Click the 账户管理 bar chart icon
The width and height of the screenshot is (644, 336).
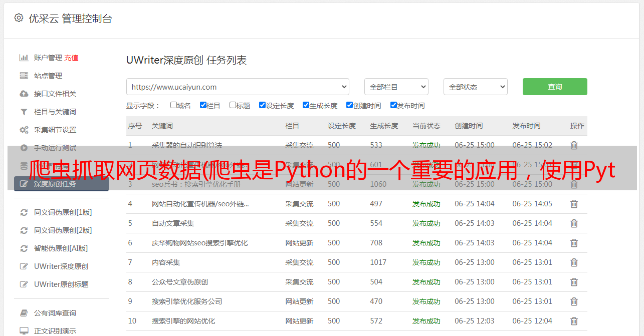click(x=24, y=58)
